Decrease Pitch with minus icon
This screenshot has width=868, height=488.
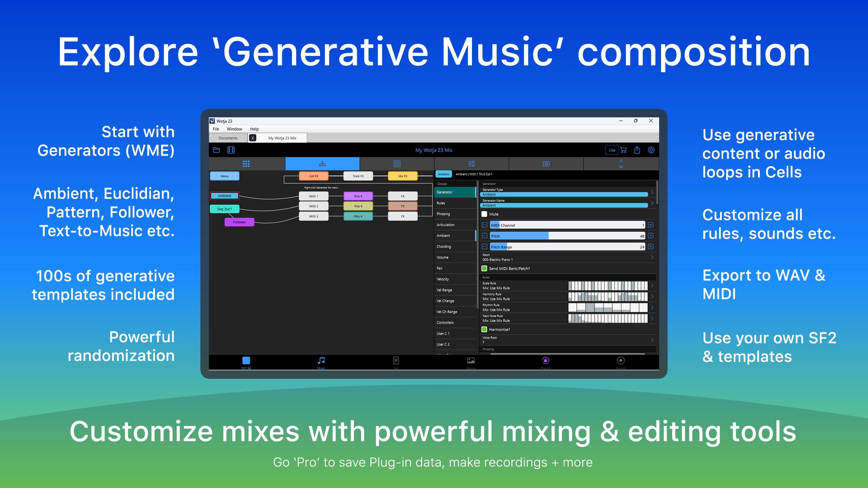pos(485,236)
